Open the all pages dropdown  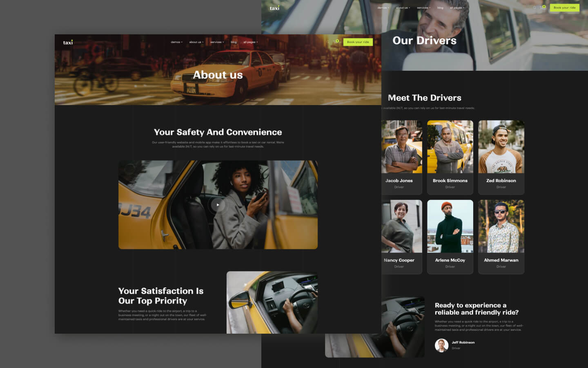[x=250, y=42]
